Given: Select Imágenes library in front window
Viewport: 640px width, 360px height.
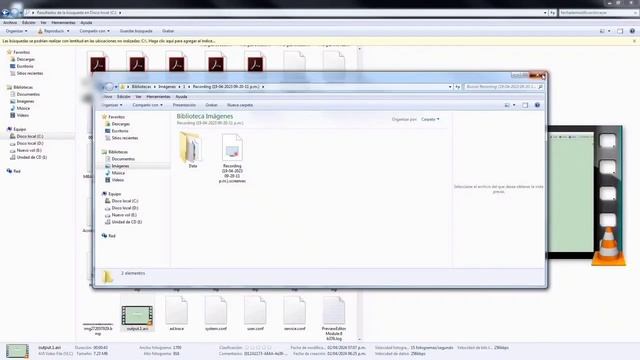Looking at the screenshot, I should tap(120, 166).
